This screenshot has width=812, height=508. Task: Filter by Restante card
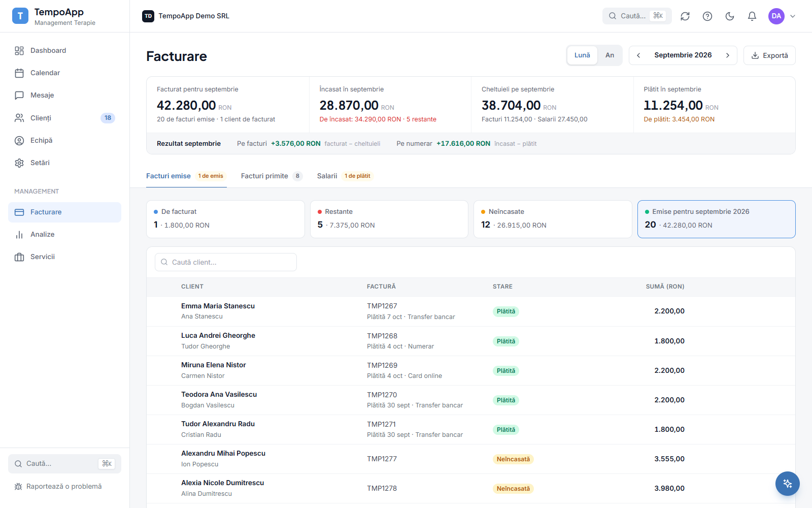point(389,219)
